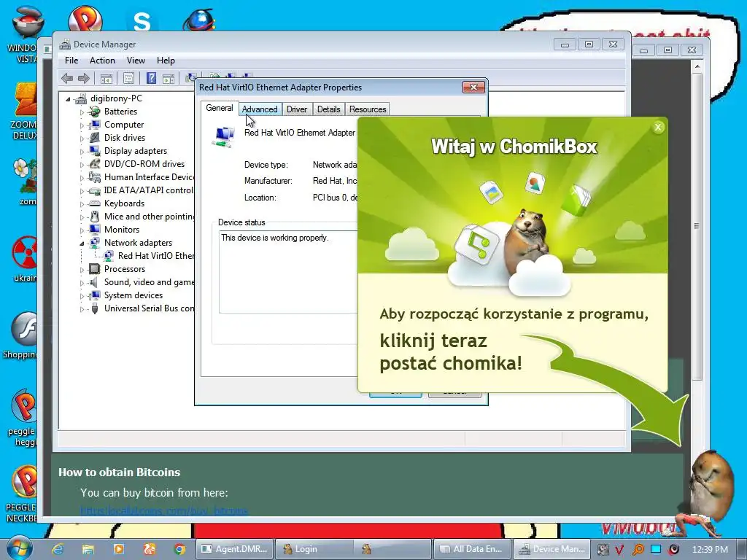
Task: Click the Universal Serial Bus controllers icon
Action: pos(95,308)
